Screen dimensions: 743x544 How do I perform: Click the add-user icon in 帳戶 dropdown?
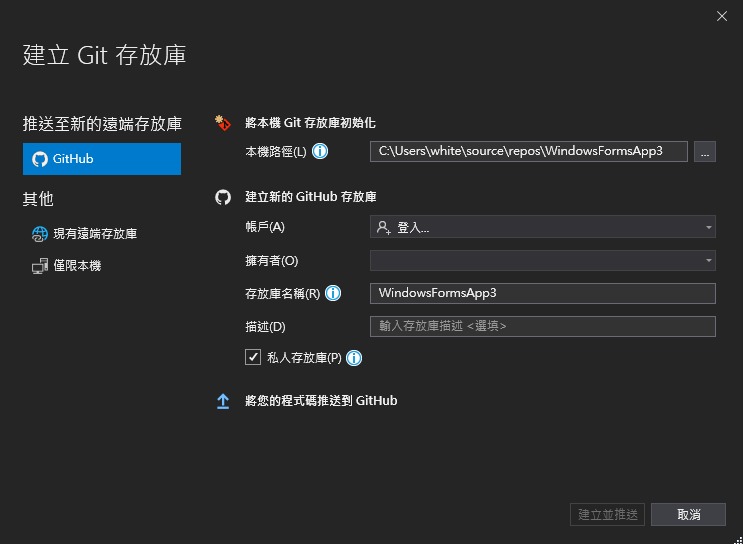(x=383, y=227)
